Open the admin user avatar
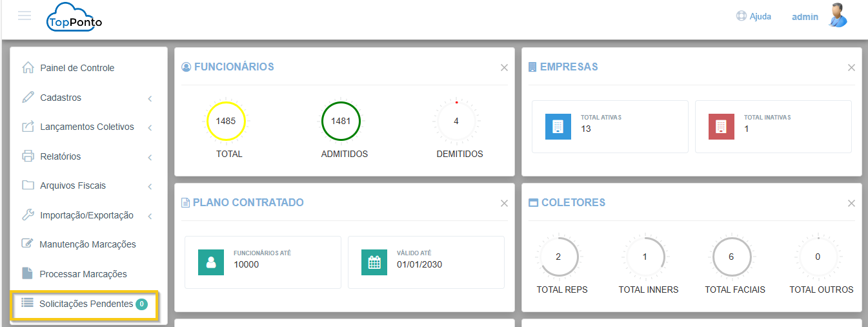Screen dimensions: 868x327 tap(838, 16)
